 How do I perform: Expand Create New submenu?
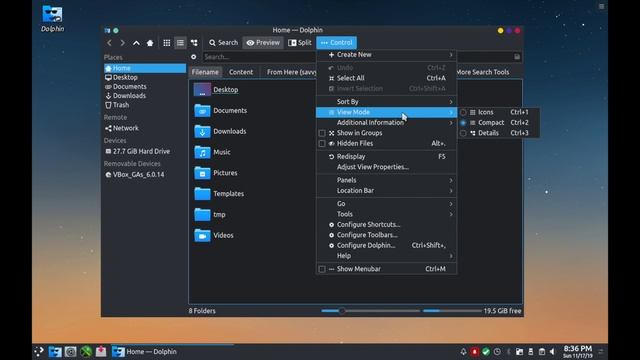point(386,55)
